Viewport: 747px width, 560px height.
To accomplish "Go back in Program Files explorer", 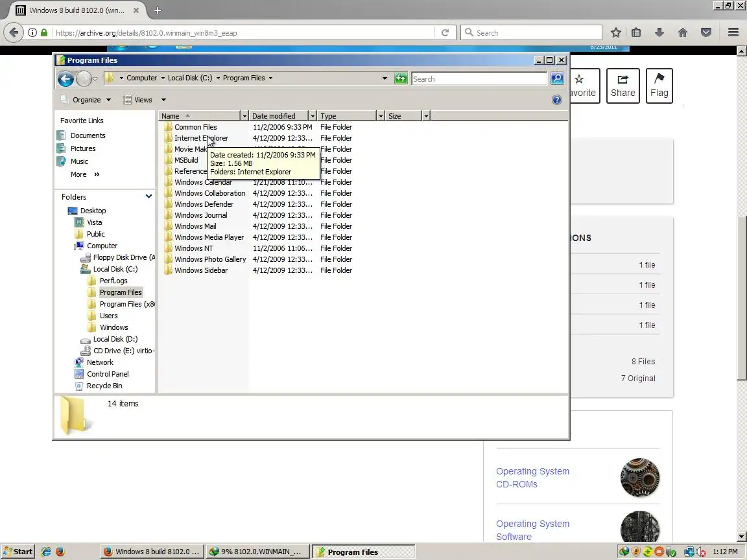I will coord(65,78).
